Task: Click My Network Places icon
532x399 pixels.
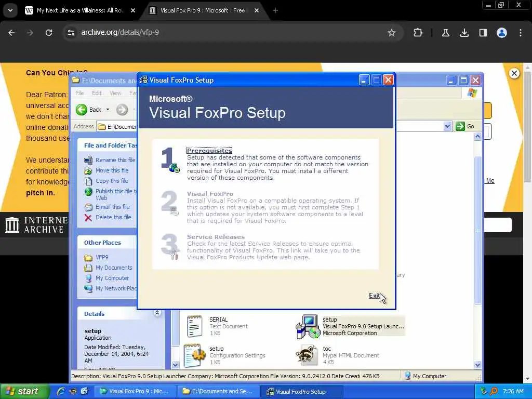Action: click(88, 288)
